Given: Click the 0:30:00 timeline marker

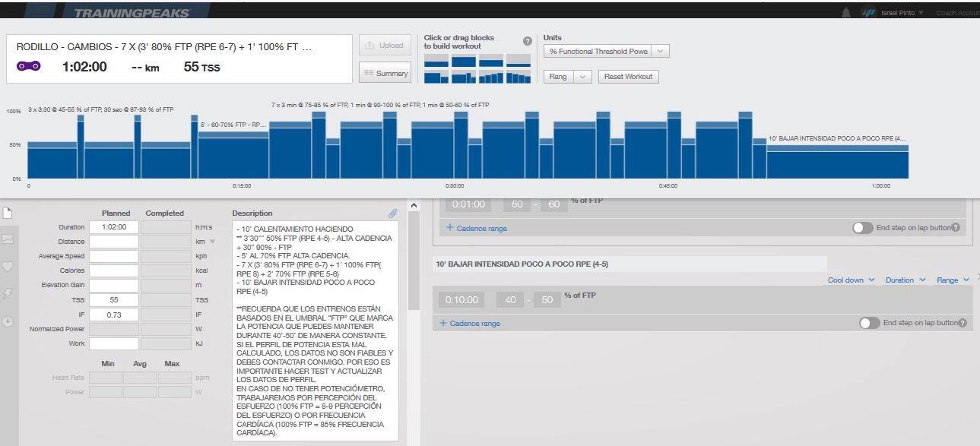Looking at the screenshot, I should [455, 186].
